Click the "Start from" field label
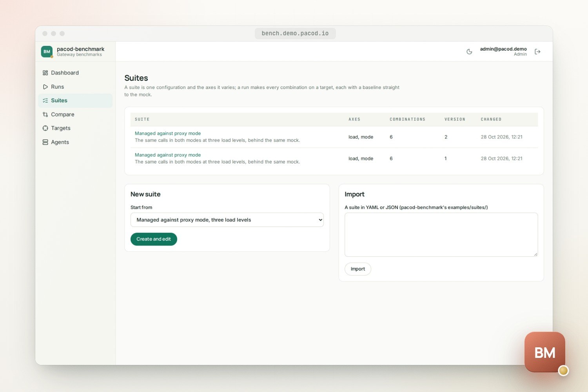 tap(141, 207)
